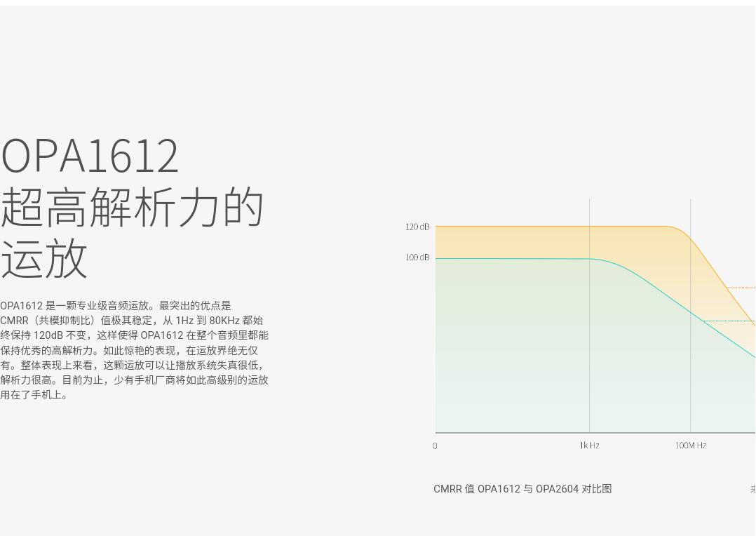Click the vertical gridline at 100M Hz

pos(690,316)
